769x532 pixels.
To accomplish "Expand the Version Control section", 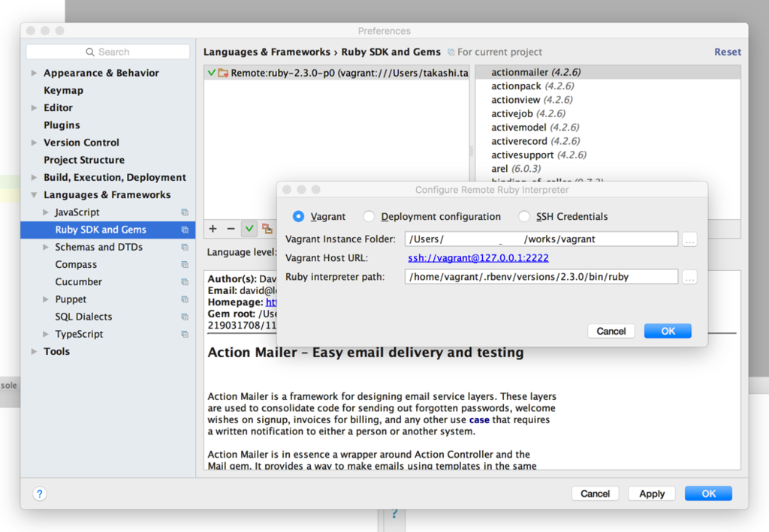I will point(34,143).
